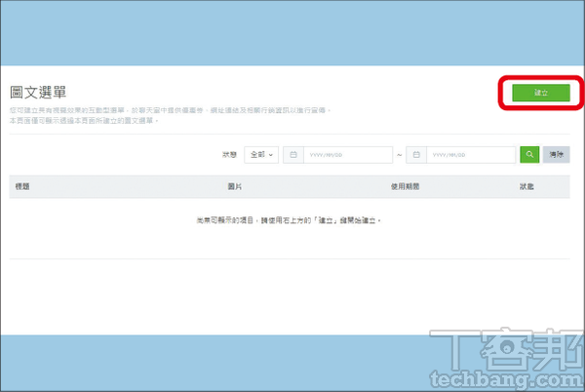
Task: Click the start date YYYY/MM/DD field
Action: 348,154
